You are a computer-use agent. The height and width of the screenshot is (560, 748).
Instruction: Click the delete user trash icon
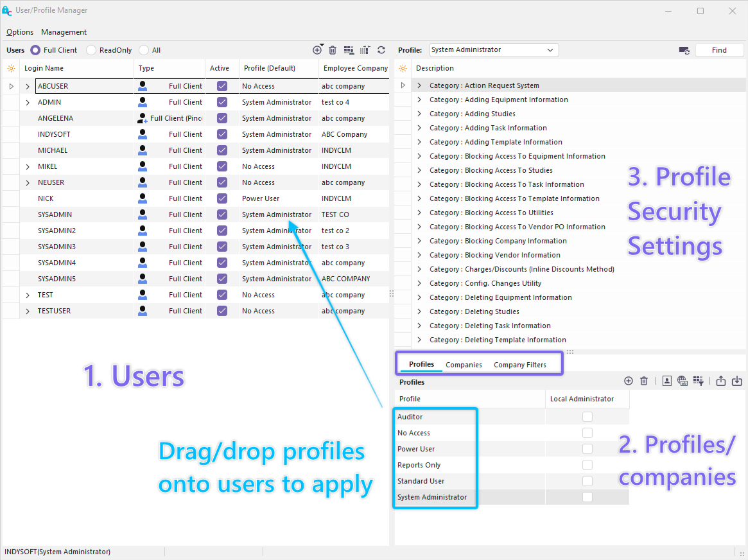tap(333, 50)
